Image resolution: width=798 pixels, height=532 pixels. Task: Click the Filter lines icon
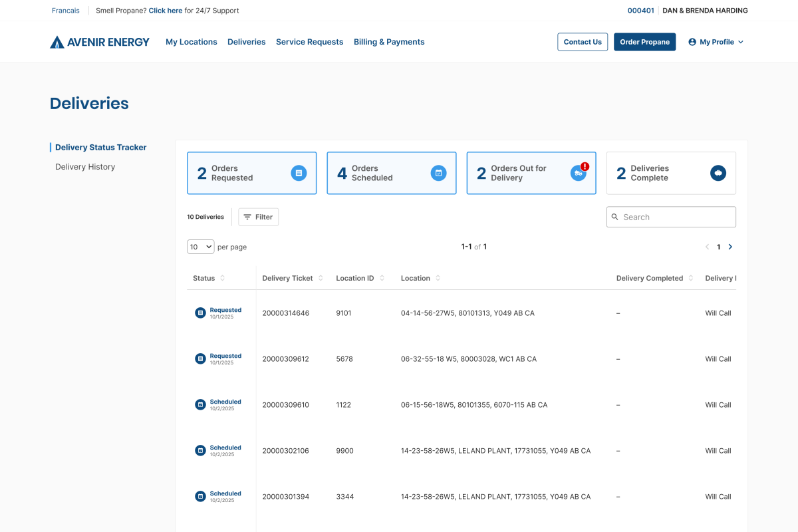point(247,217)
